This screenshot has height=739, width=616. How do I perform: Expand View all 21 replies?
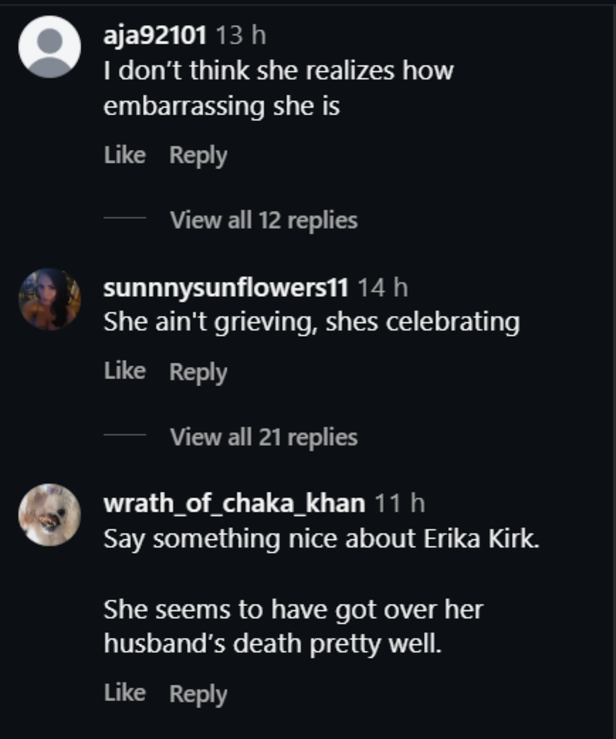tap(263, 437)
